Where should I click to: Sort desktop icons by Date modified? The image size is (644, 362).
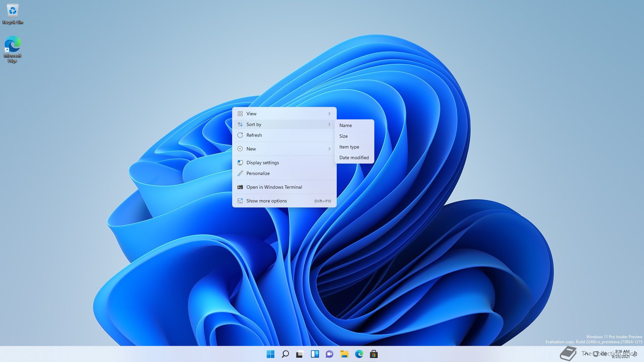tap(354, 158)
